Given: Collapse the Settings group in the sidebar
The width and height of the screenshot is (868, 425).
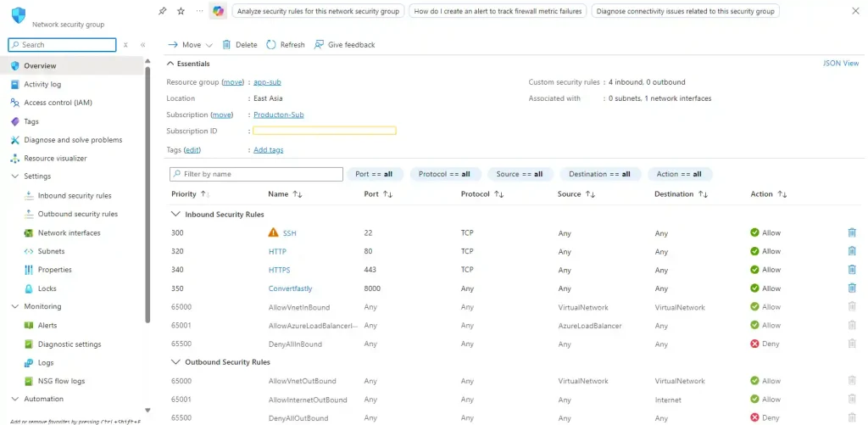Looking at the screenshot, I should tap(14, 176).
